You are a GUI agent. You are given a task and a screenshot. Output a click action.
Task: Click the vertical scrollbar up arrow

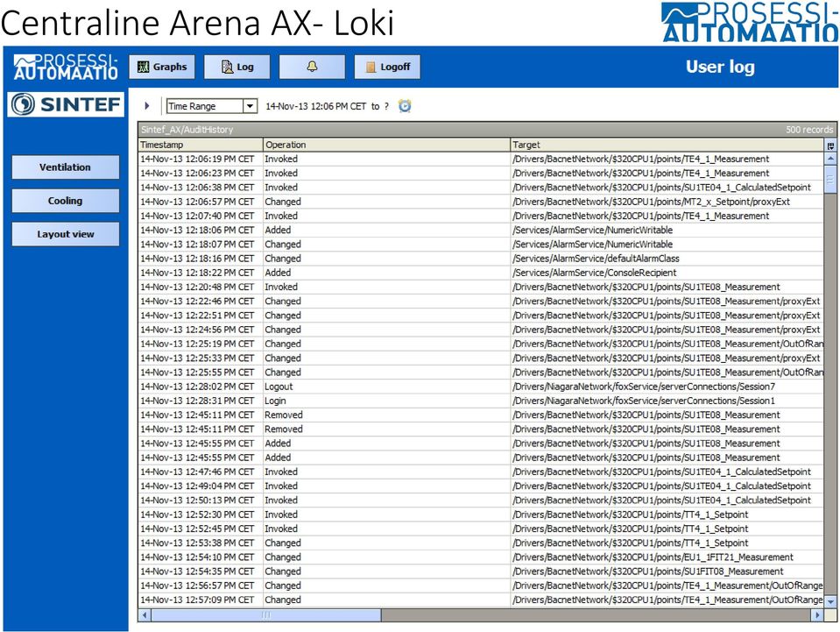tap(830, 159)
